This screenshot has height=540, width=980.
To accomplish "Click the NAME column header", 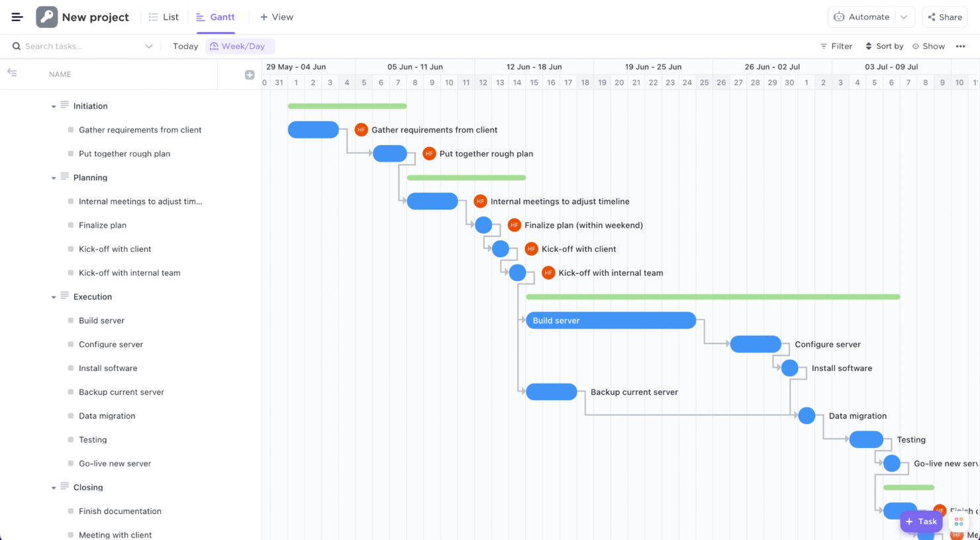I will 60,75.
